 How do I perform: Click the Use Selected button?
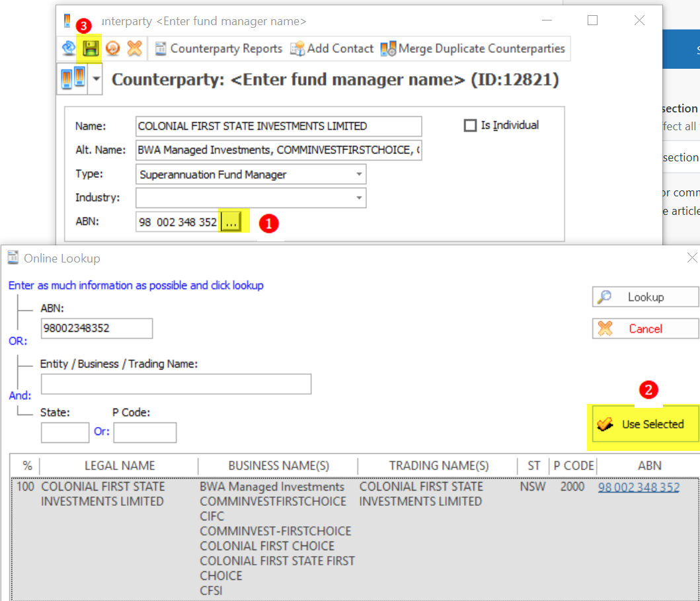(x=645, y=424)
